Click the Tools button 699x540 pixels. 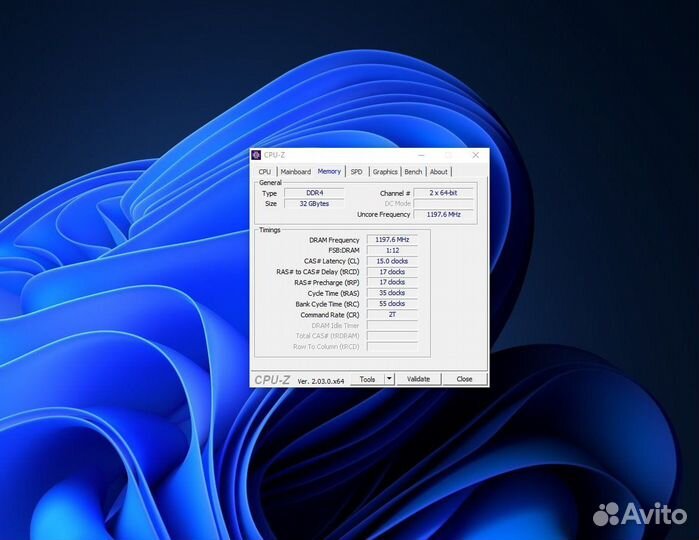pyautogui.click(x=367, y=379)
